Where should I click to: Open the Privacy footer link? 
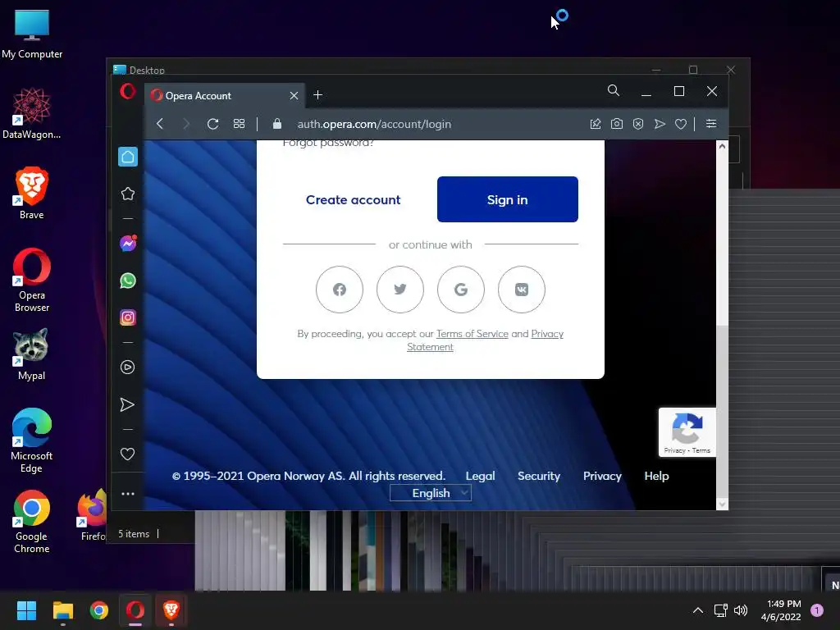pos(602,476)
